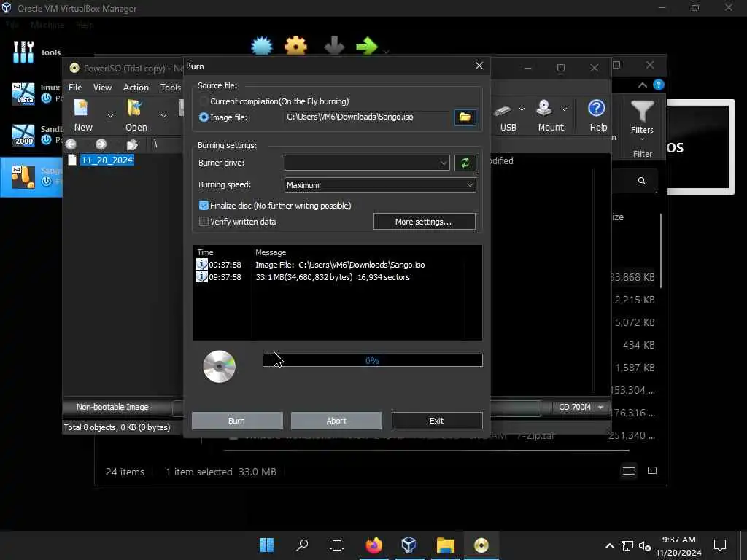Click PowerISO Open toolbar icon
Screen dimensions: 747x560
pos(136,115)
